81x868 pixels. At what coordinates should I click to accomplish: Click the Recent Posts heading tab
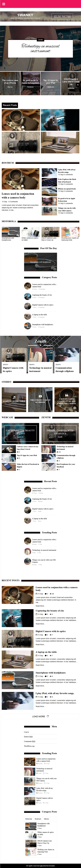click(10, 105)
